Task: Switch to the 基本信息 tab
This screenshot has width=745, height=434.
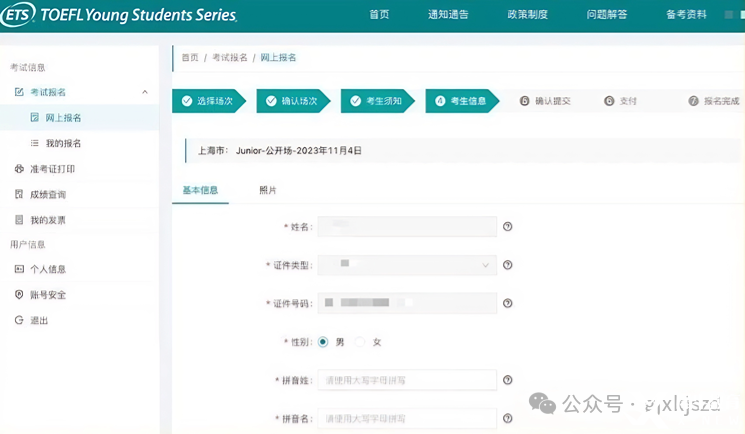Action: tap(200, 190)
